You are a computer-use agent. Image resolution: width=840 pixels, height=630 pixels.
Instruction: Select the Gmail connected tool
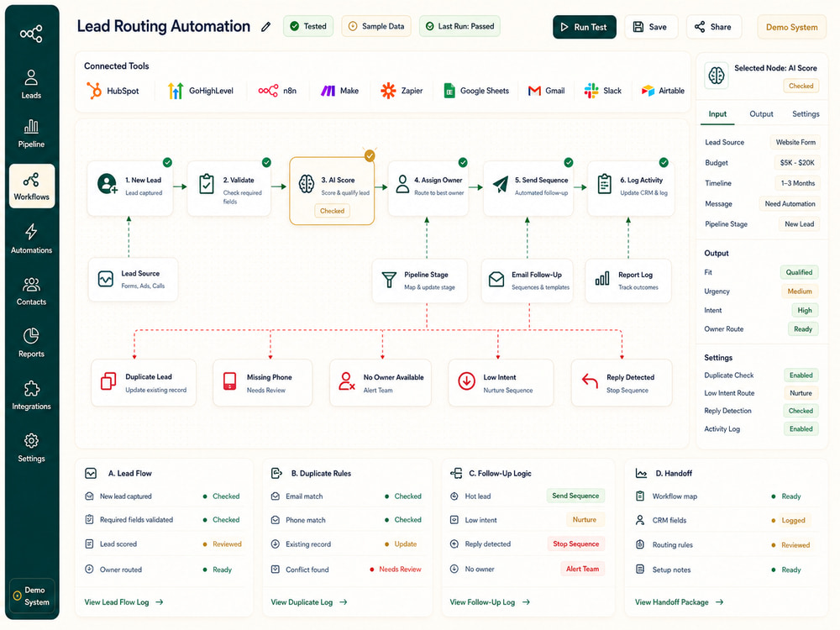tap(547, 91)
